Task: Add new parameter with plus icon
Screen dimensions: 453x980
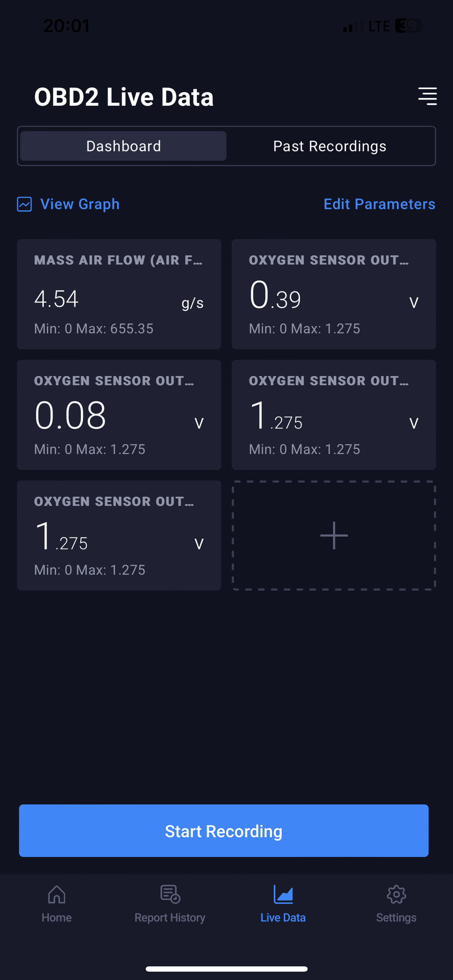Action: [x=334, y=535]
